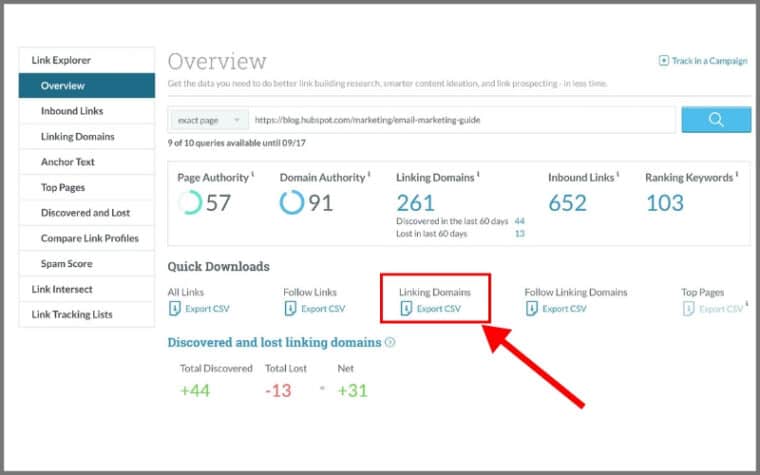This screenshot has height=475, width=760.
Task: Expand the Link Explorer sidebar section
Action: coord(62,61)
